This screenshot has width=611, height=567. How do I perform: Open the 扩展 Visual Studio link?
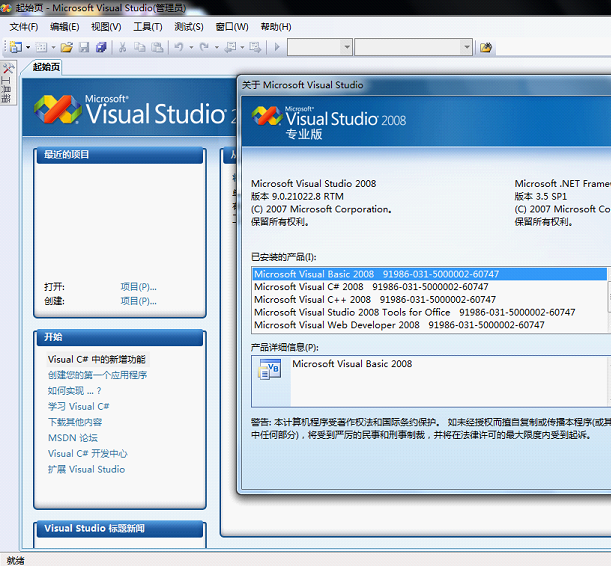click(x=86, y=470)
